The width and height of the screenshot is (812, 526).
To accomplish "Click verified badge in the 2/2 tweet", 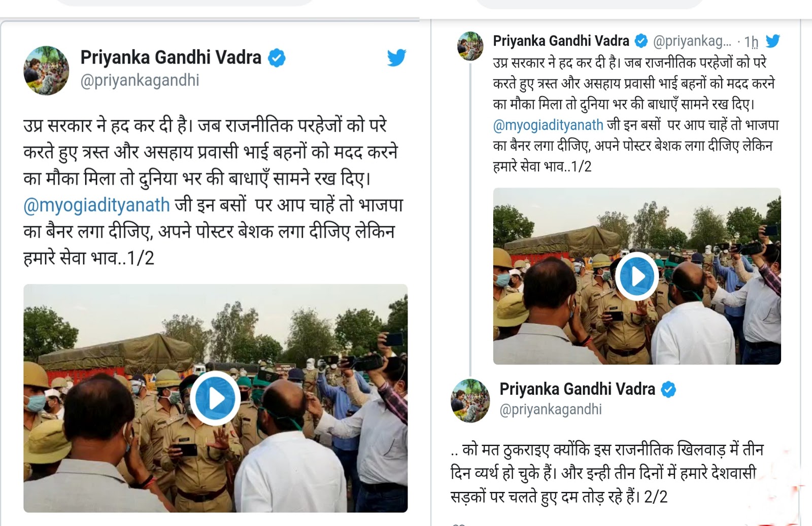I will tap(668, 390).
